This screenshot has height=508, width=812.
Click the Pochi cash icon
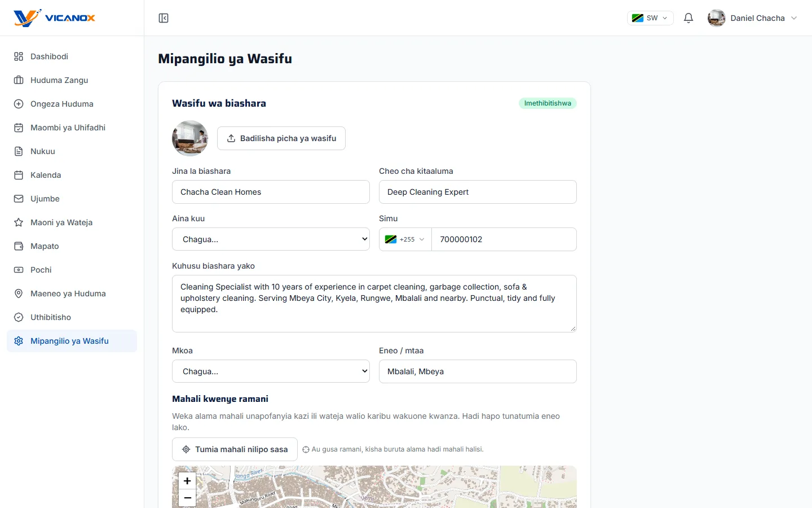pyautogui.click(x=19, y=270)
